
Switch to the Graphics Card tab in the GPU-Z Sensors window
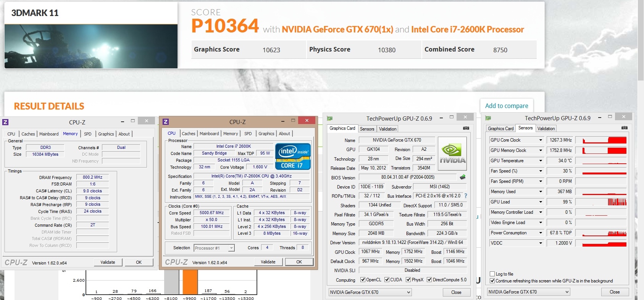[501, 129]
